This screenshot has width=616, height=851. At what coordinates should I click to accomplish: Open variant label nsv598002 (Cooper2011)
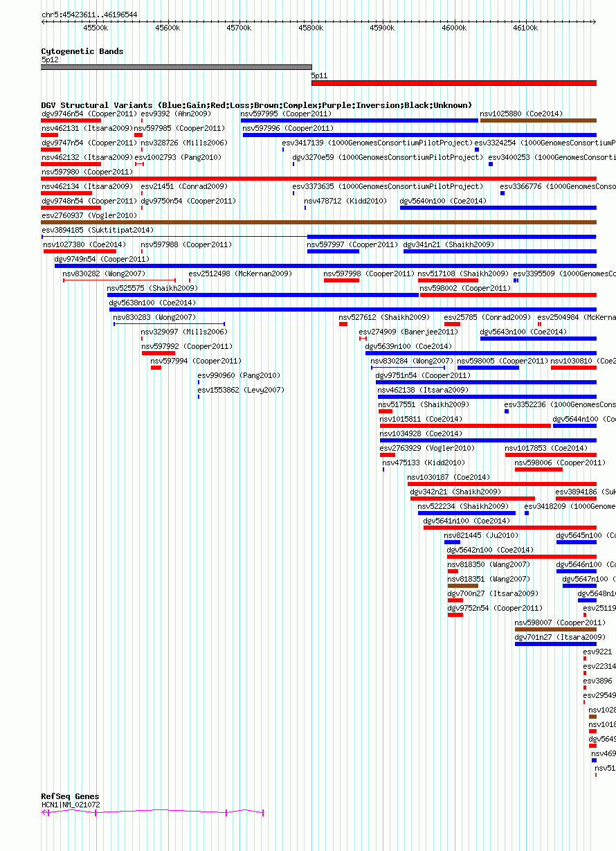tap(464, 288)
